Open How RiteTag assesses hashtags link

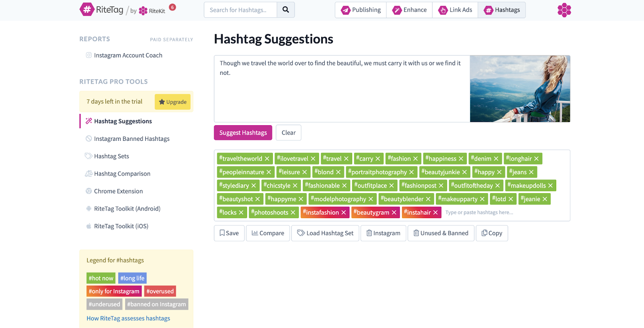coord(128,318)
